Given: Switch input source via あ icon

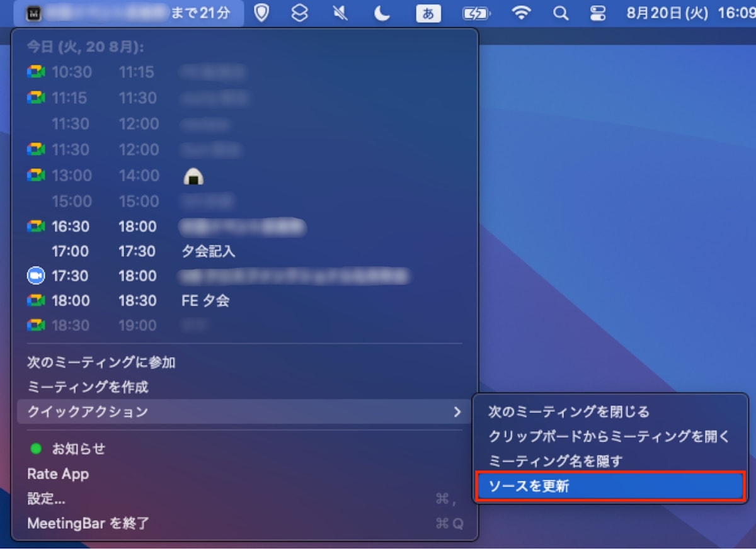Looking at the screenshot, I should click(428, 13).
